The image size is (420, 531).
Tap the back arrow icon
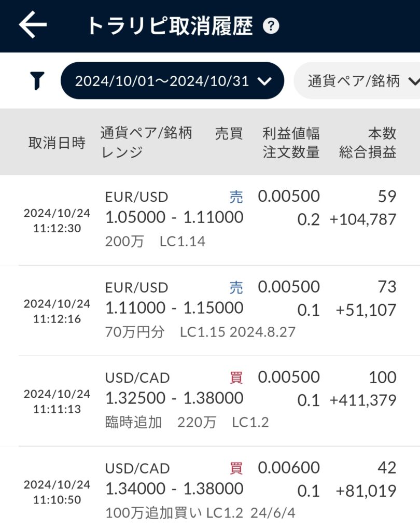33,24
